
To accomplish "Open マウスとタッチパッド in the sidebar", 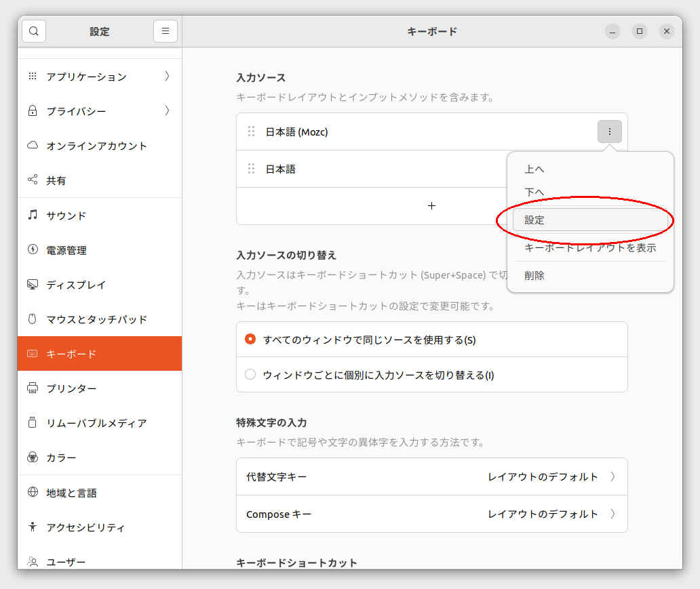I will (x=97, y=319).
